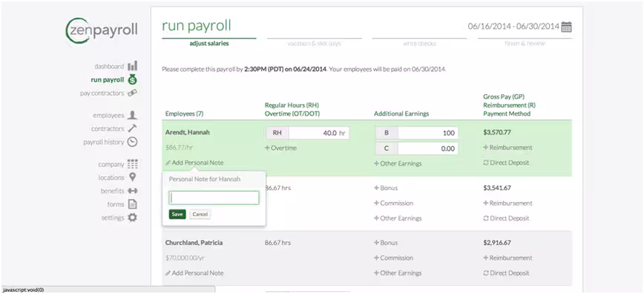The height and width of the screenshot is (294, 644).
Task: Edit Hannah's bonus amount field
Action: coord(428,133)
